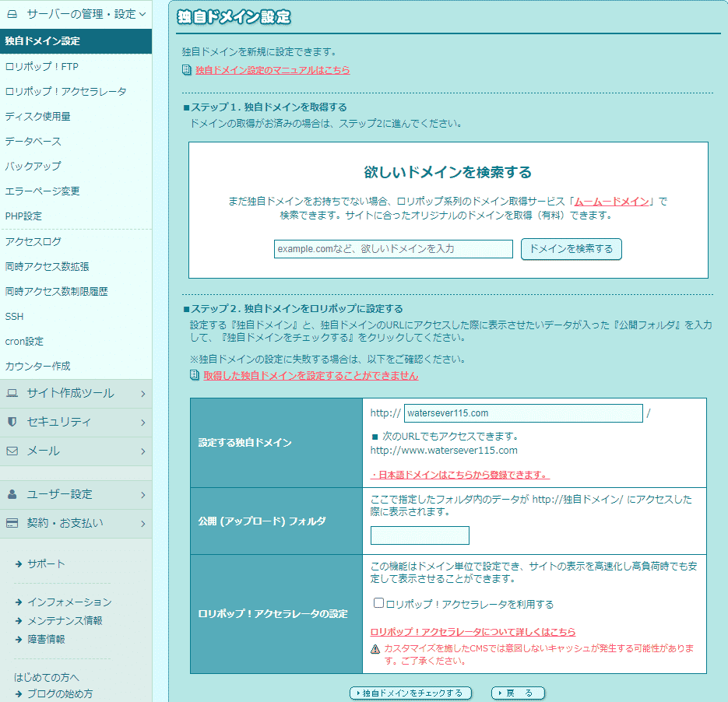728x702 pixels.
Task: Click the shield icon beside セキュリティ
Action: tap(12, 422)
